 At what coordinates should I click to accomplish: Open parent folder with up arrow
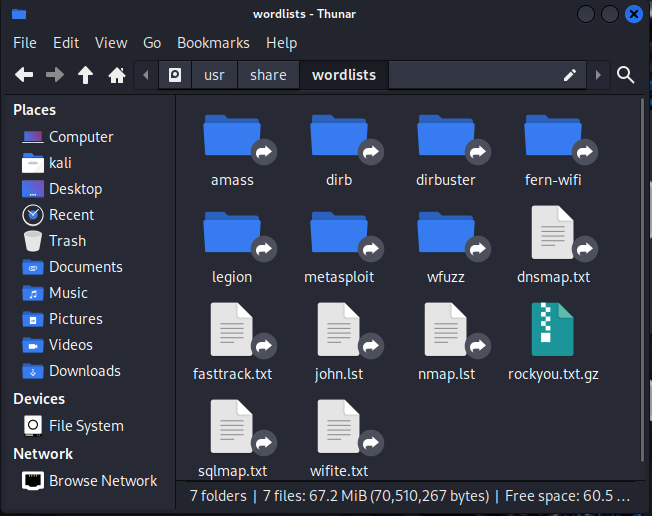coord(85,75)
